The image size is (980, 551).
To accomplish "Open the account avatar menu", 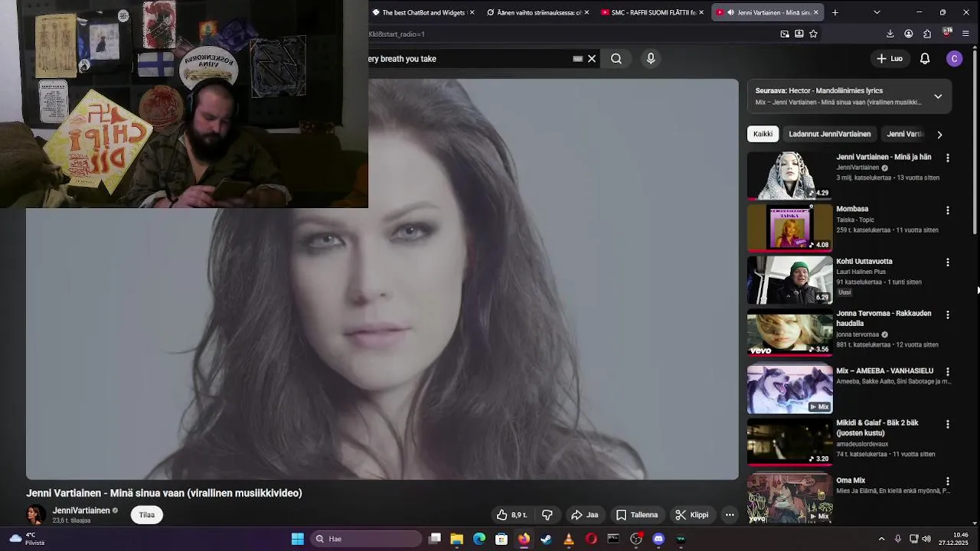I will 954,58.
